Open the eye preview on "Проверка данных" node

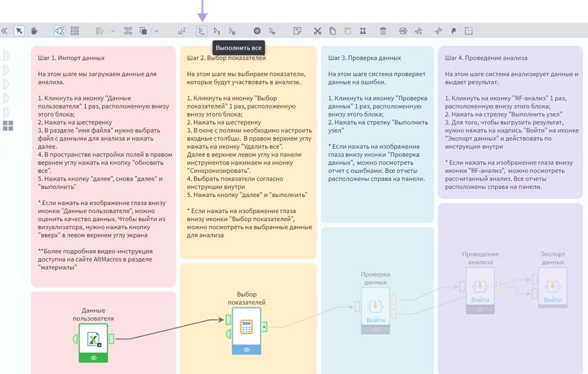tap(376, 330)
